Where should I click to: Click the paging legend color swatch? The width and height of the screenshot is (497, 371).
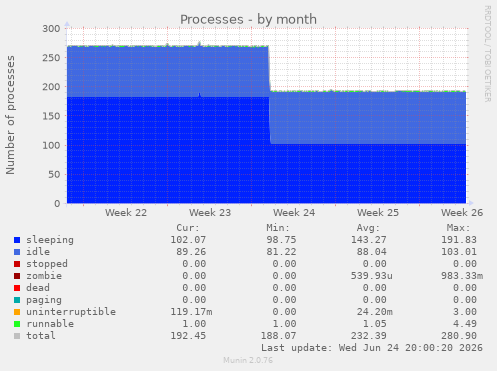tap(17, 300)
